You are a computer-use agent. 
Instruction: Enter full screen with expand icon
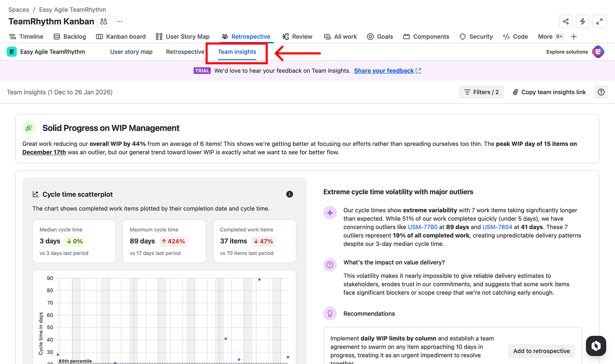click(x=599, y=21)
